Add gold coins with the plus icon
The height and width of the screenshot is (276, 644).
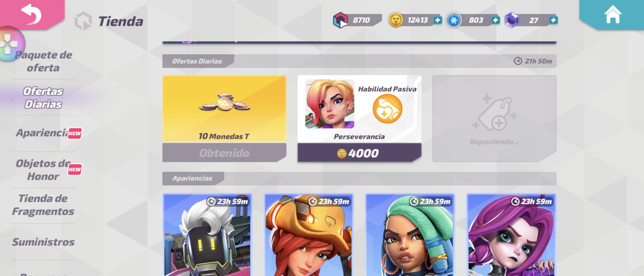[x=438, y=20]
